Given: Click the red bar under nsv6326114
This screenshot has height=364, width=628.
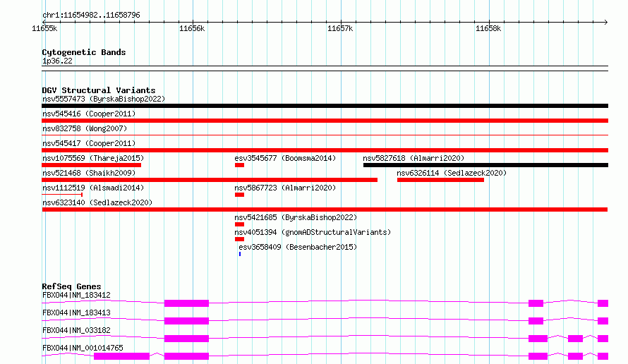Looking at the screenshot, I should [440, 180].
